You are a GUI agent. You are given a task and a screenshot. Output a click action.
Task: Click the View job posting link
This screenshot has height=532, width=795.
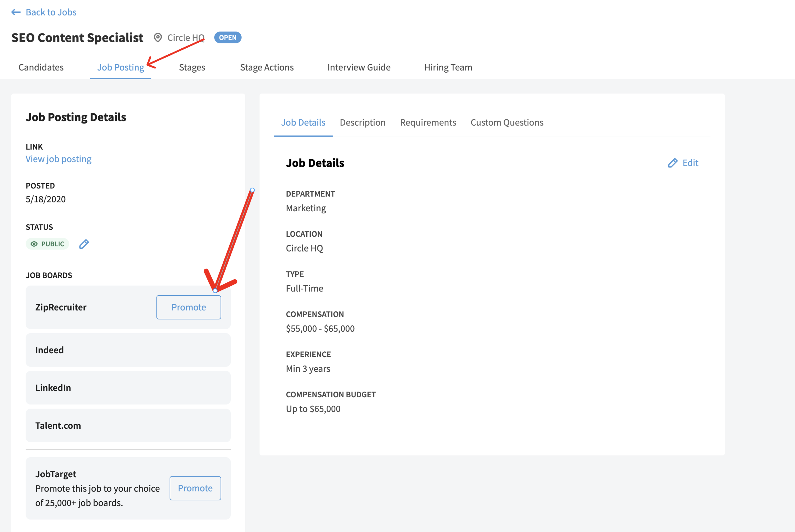(59, 159)
